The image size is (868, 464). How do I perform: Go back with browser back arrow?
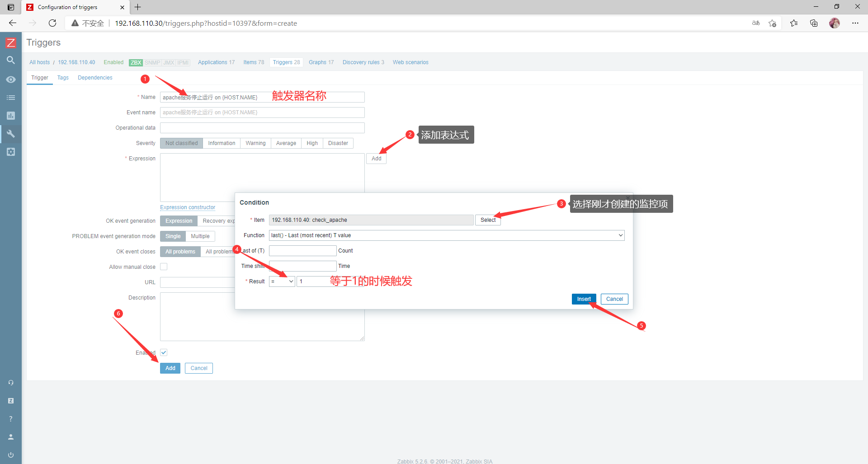(13, 23)
